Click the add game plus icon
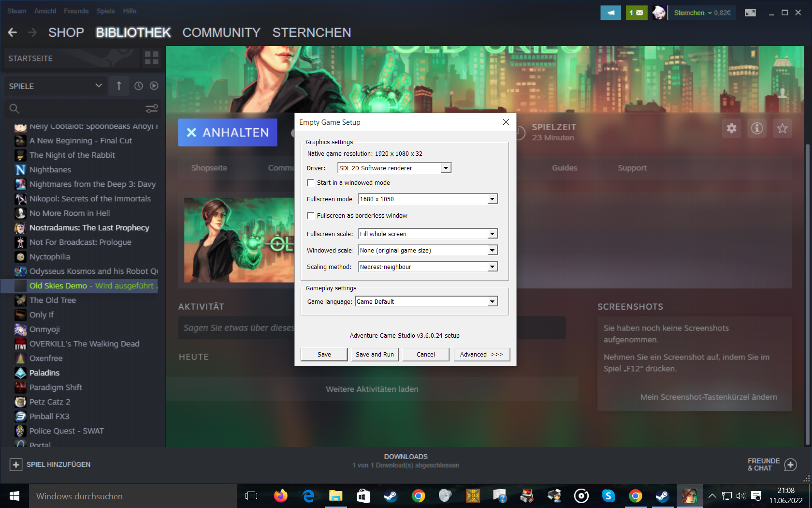Image resolution: width=812 pixels, height=508 pixels. pos(15,464)
